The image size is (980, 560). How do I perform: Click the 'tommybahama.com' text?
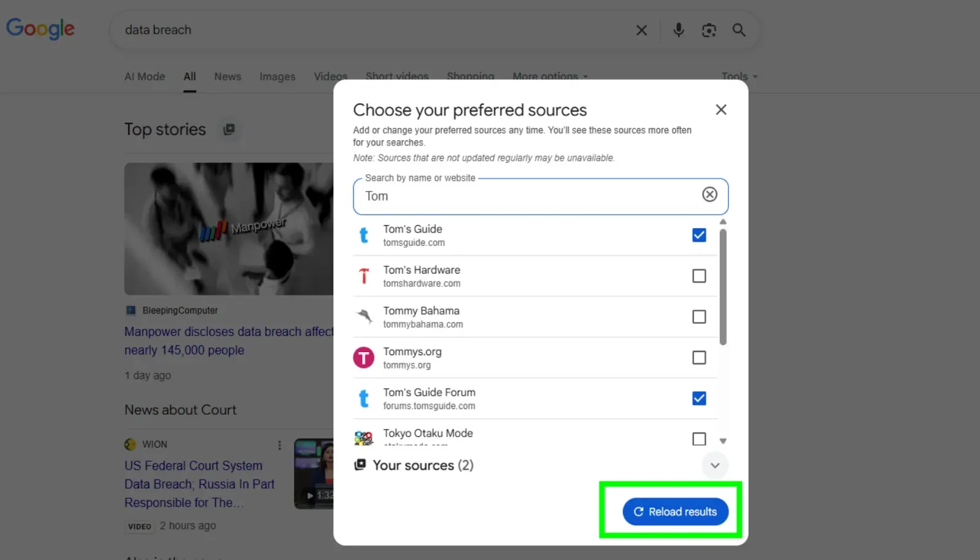tap(423, 324)
